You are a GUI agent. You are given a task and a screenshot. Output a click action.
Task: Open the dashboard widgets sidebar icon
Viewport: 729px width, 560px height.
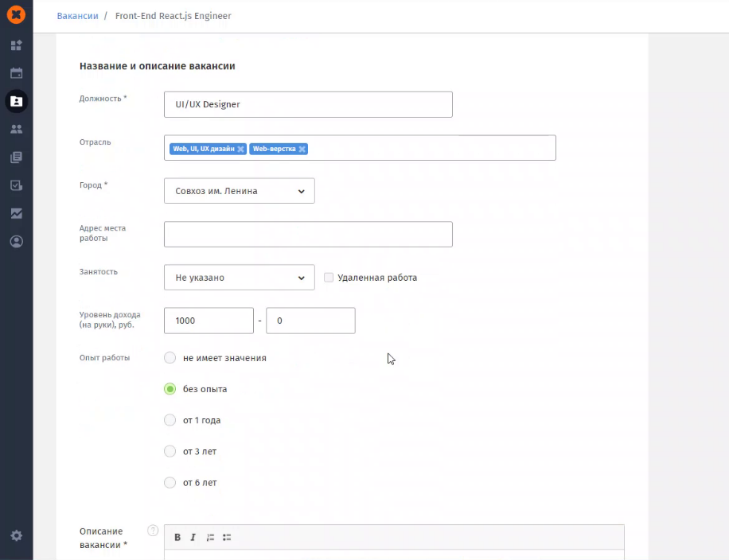16,45
